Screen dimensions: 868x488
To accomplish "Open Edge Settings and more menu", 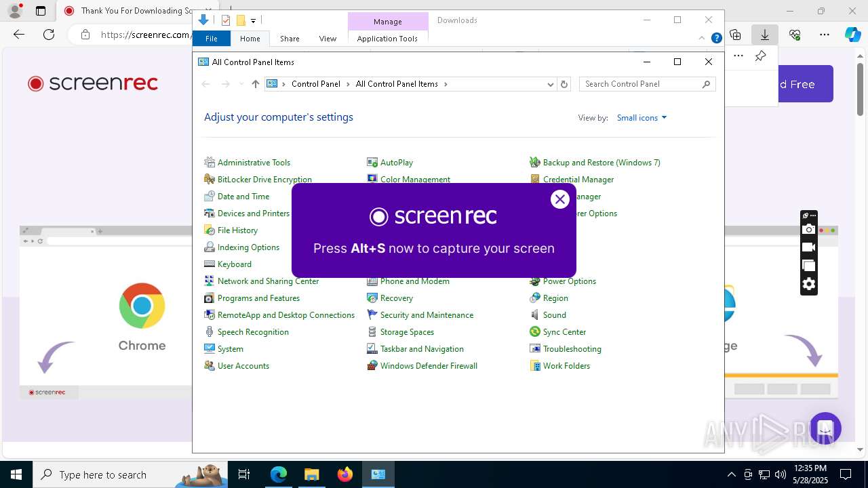I will click(825, 35).
